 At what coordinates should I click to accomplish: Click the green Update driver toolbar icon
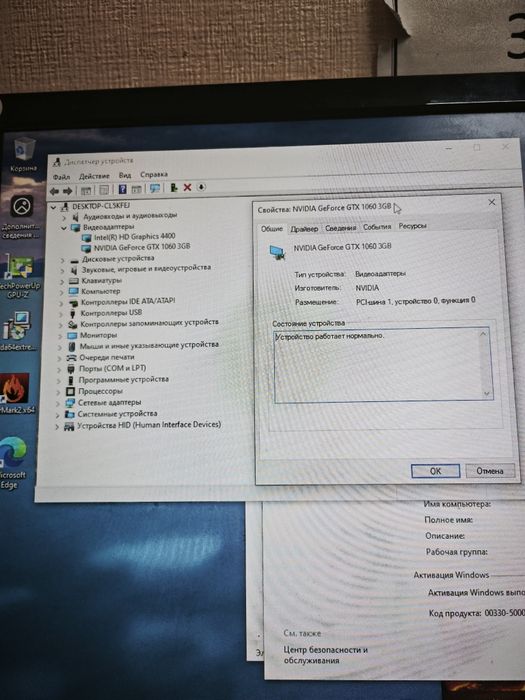[174, 188]
